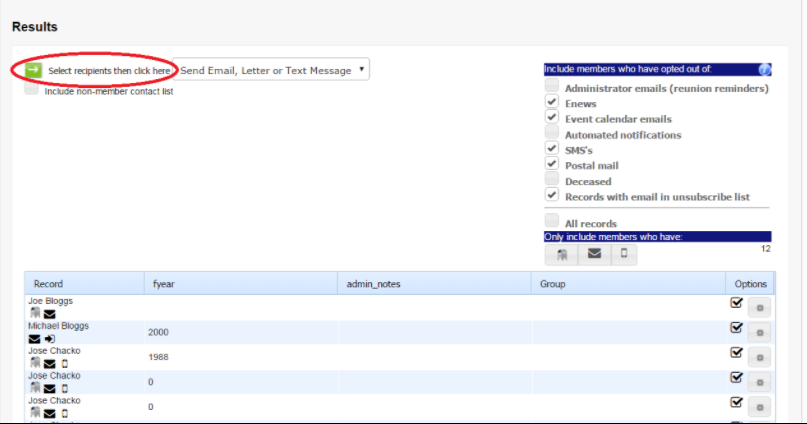The width and height of the screenshot is (807, 424).
Task: Open options gear button for Michael Bloggs
Action: (759, 332)
